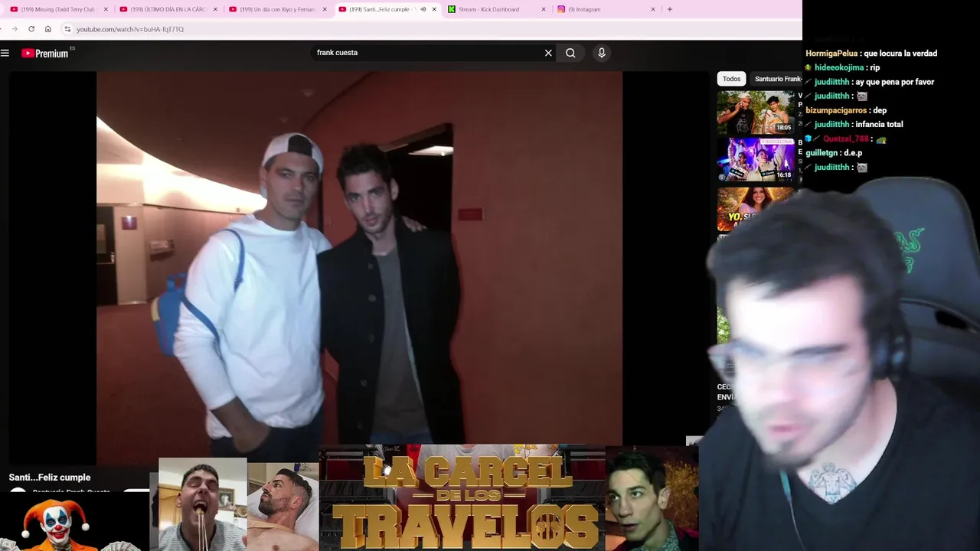Select the 'Todos' filter chip
The width and height of the screenshot is (980, 551).
pos(732,79)
